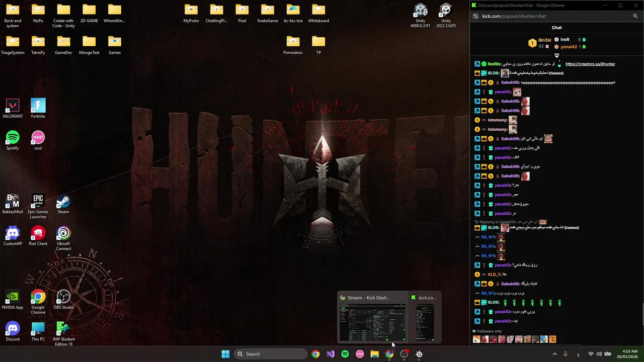Open File Explorer from the taskbar
This screenshot has width=644, height=362.
coord(374,354)
